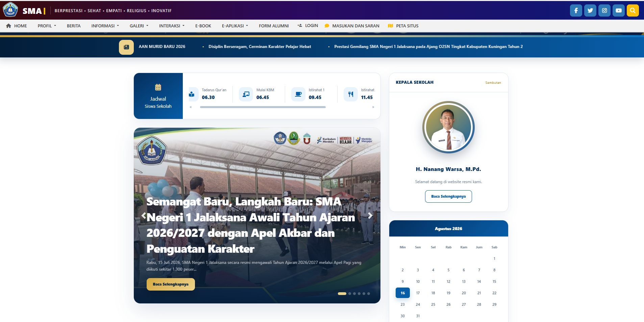The width and height of the screenshot is (644, 322).
Task: Click the Jadwal Siswa Sekolah panel
Action: [x=158, y=96]
